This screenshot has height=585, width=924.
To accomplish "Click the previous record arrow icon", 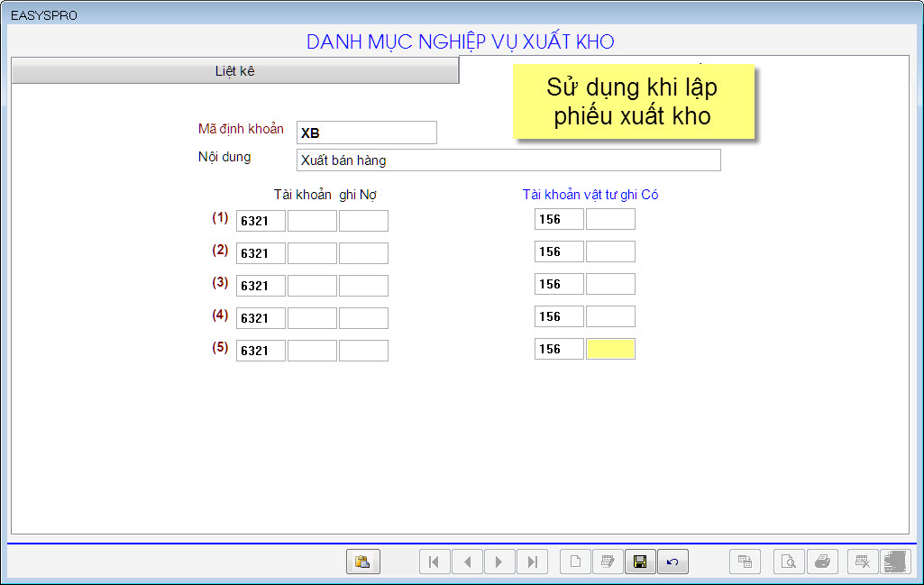I will click(x=467, y=561).
